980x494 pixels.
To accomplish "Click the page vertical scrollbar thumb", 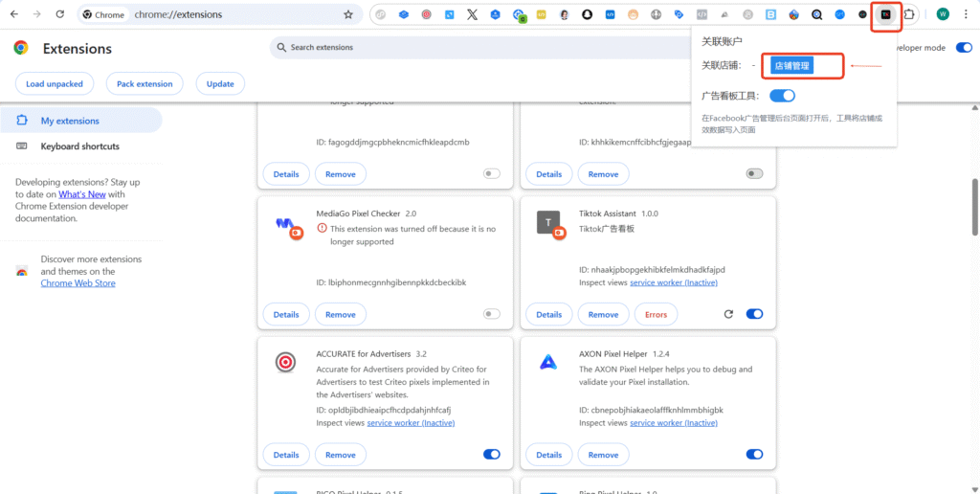I will (x=974, y=207).
